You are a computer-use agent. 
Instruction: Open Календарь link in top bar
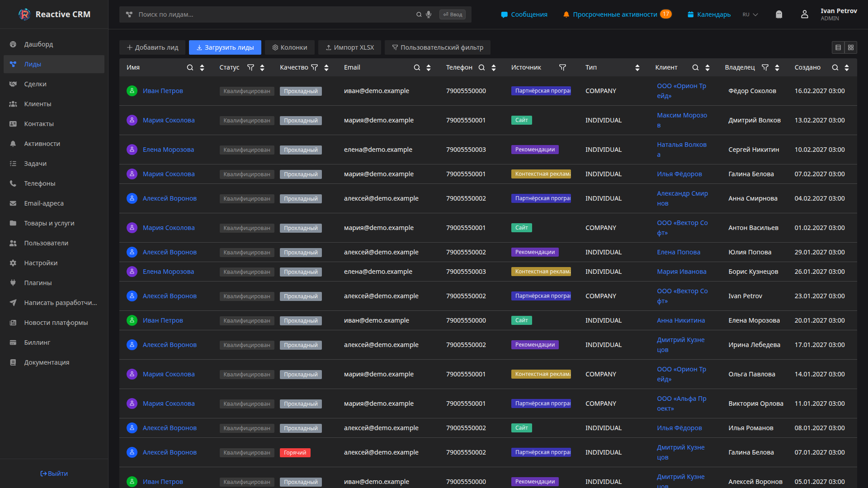click(x=709, y=14)
